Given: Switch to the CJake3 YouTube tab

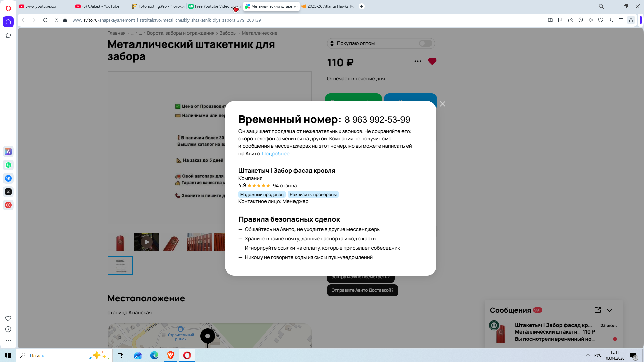Looking at the screenshot, I should click(x=101, y=6).
